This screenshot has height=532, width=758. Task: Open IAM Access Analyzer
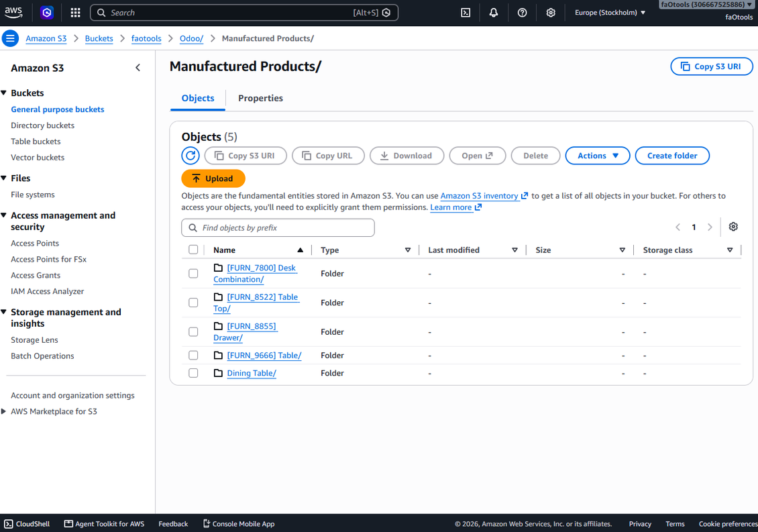click(48, 291)
